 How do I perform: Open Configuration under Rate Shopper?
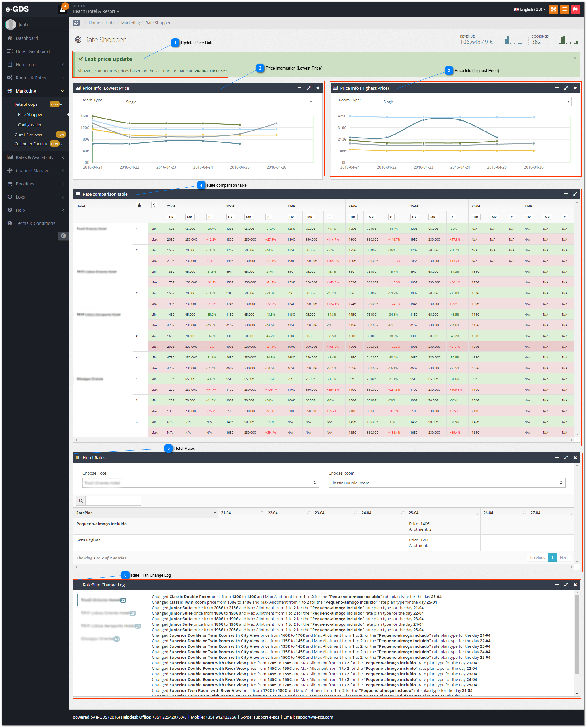[30, 125]
